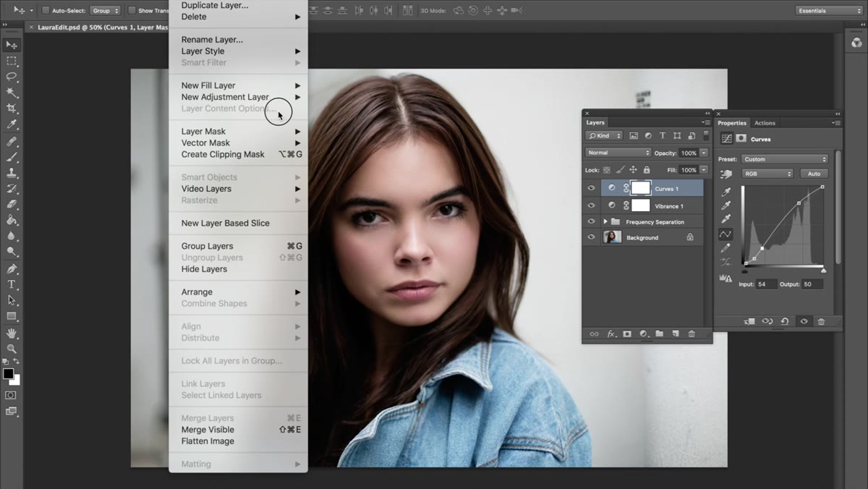
Task: Hide the Frequency Separation group
Action: coord(591,221)
